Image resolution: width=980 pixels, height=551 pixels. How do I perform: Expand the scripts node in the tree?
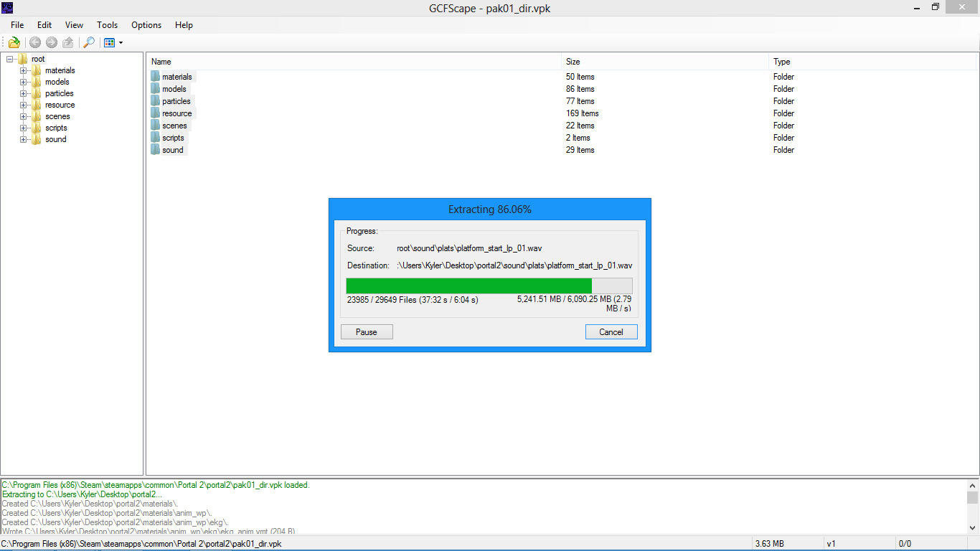click(23, 128)
